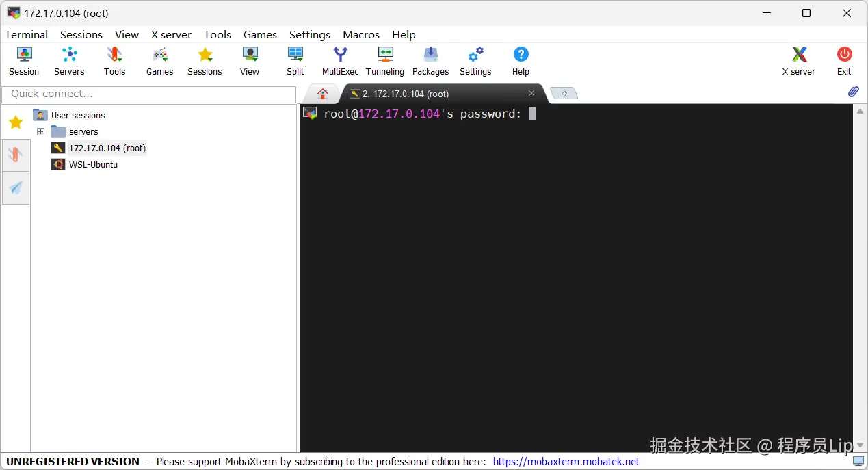Open the View menu
The width and height of the screenshot is (868, 470).
pyautogui.click(x=127, y=34)
